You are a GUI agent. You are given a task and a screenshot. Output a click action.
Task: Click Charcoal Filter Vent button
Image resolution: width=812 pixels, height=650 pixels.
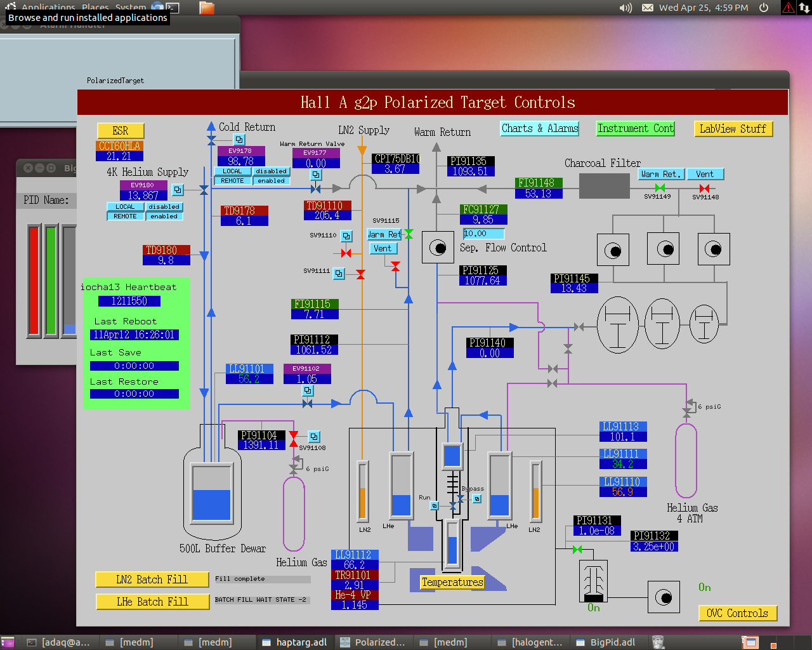(x=705, y=174)
